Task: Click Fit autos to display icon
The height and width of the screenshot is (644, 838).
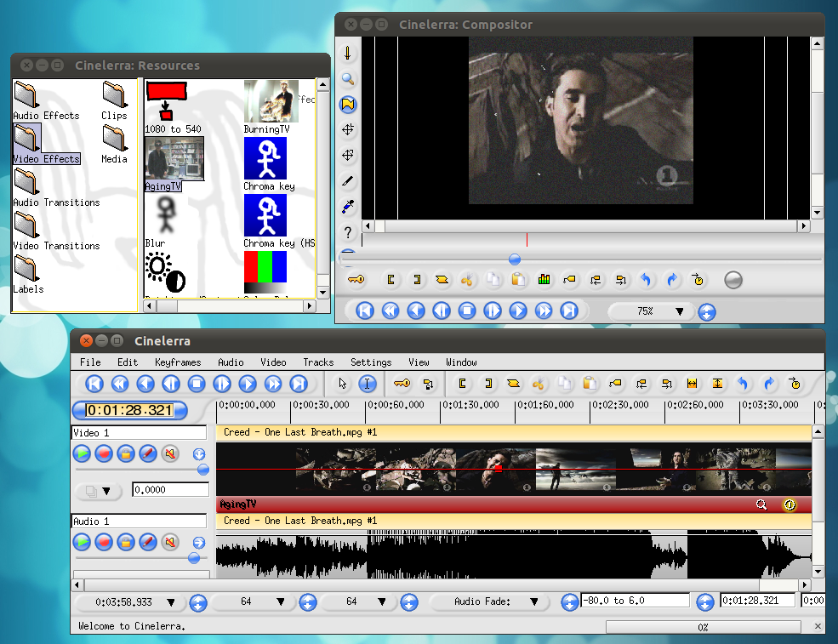Action: pos(718,384)
